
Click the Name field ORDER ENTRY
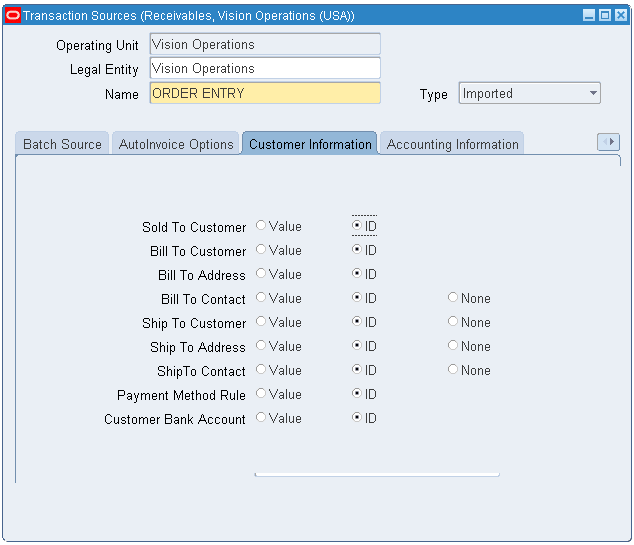tap(264, 93)
